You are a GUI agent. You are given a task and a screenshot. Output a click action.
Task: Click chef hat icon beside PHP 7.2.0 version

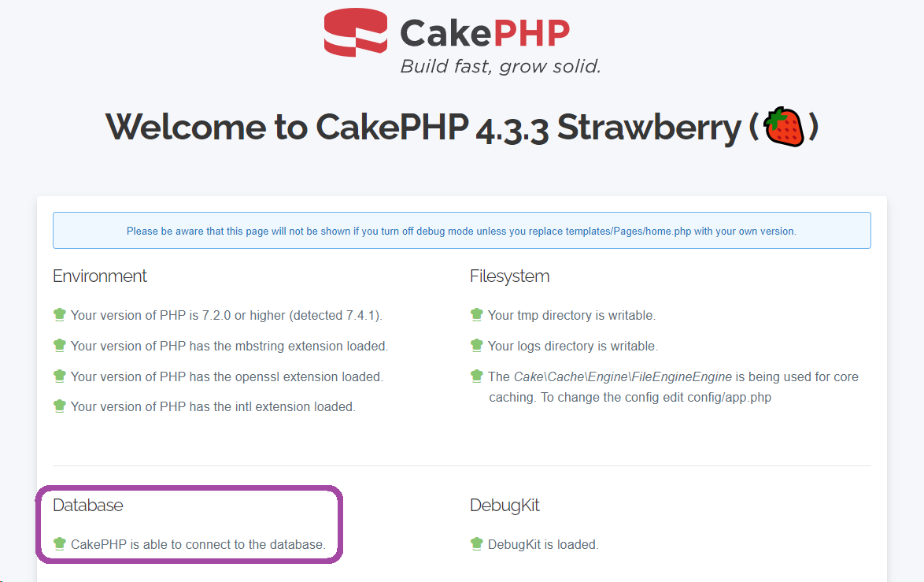[59, 315]
